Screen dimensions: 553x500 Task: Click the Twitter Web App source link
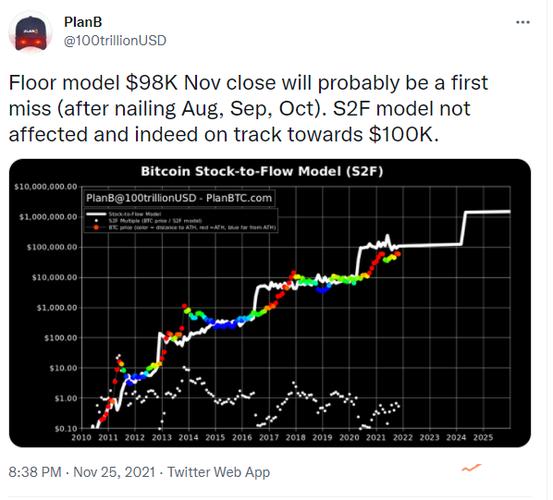(219, 472)
